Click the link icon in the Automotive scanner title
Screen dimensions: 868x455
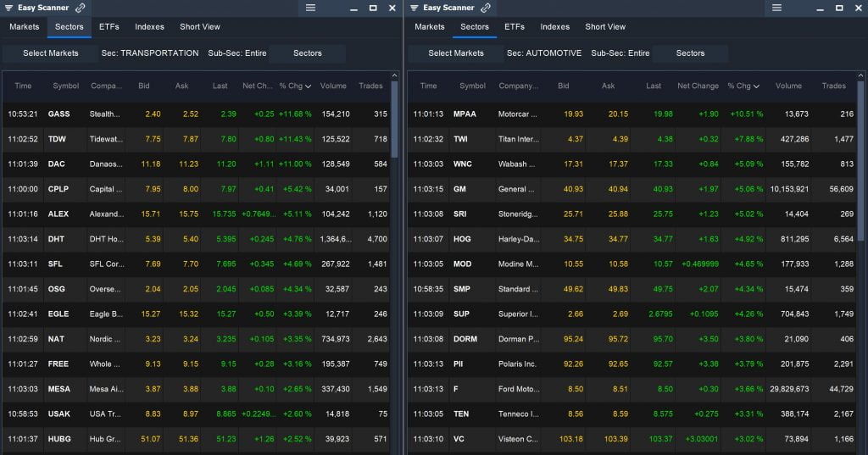coord(486,8)
